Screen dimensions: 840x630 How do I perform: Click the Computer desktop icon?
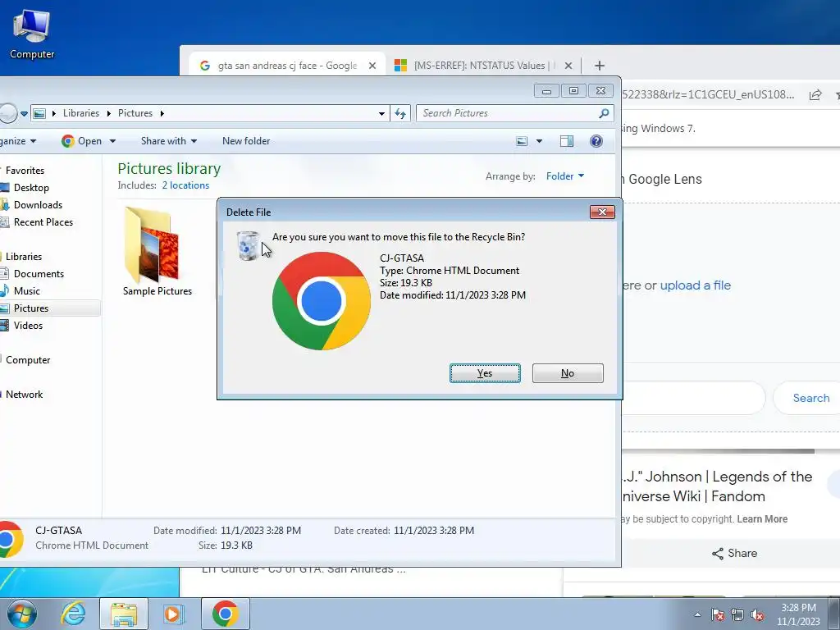[x=32, y=33]
